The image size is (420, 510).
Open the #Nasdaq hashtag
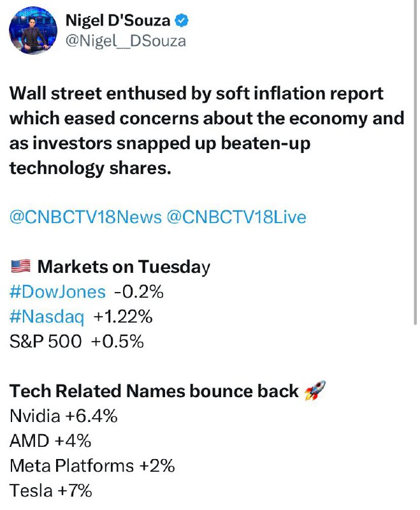(47, 316)
